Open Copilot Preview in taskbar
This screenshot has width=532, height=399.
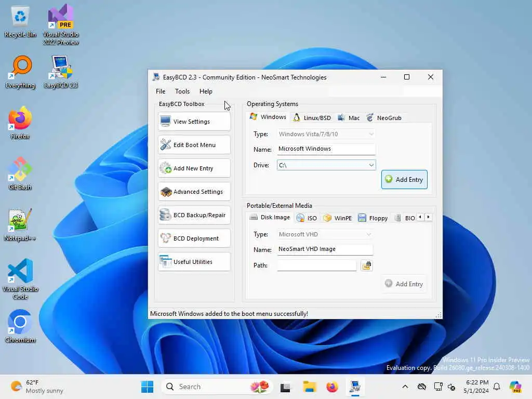tap(515, 387)
